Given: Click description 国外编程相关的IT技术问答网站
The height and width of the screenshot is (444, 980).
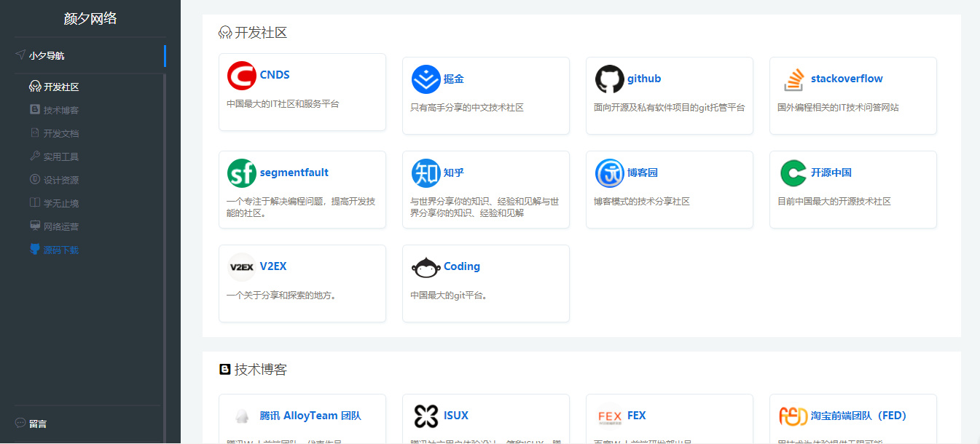Looking at the screenshot, I should coord(838,108).
